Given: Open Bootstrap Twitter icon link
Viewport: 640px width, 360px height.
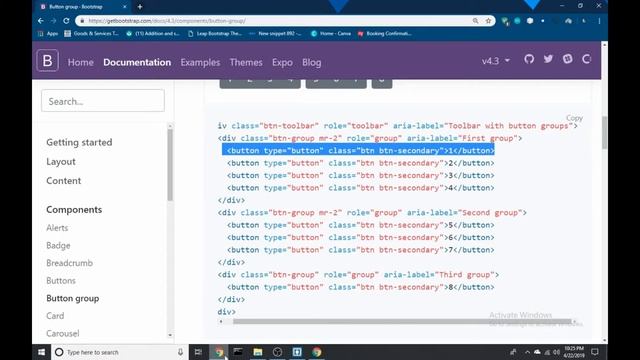Looking at the screenshot, I should click(x=548, y=59).
